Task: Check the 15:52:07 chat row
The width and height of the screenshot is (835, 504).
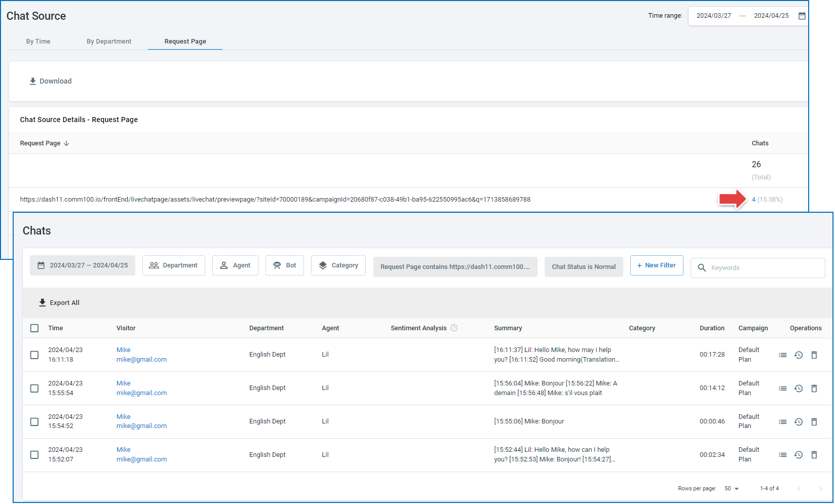Action: coord(34,455)
